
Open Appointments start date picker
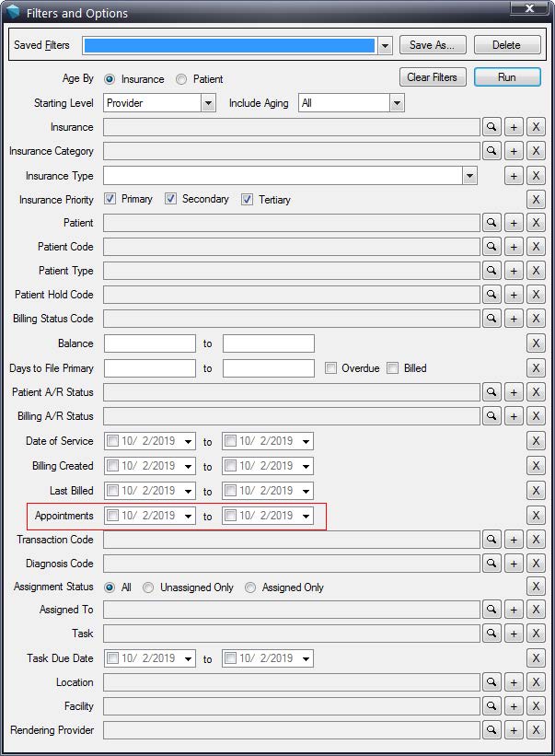point(189,516)
